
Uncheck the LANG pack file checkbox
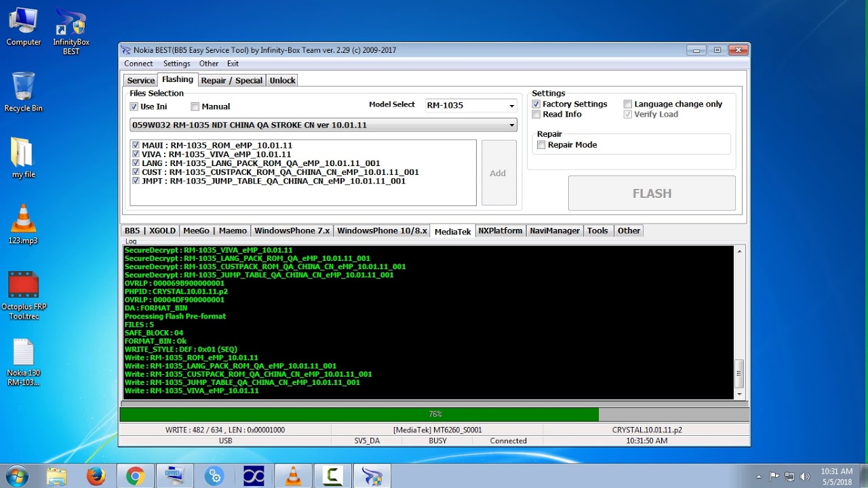(x=136, y=163)
